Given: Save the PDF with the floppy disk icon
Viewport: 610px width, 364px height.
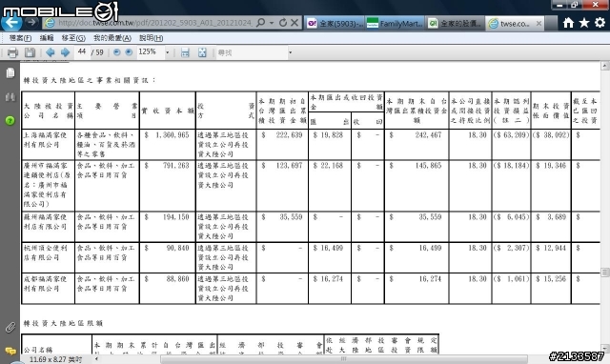Looking at the screenshot, I should (30, 52).
